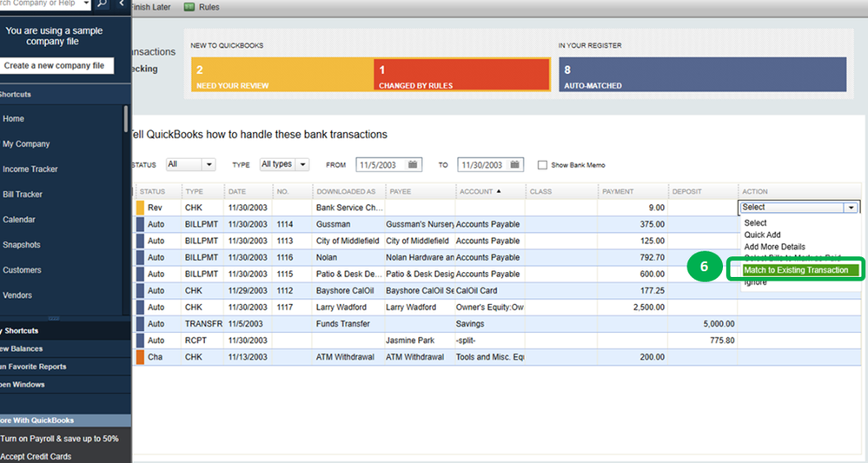Sort by the STATUS column header
This screenshot has width=868, height=463.
(152, 191)
